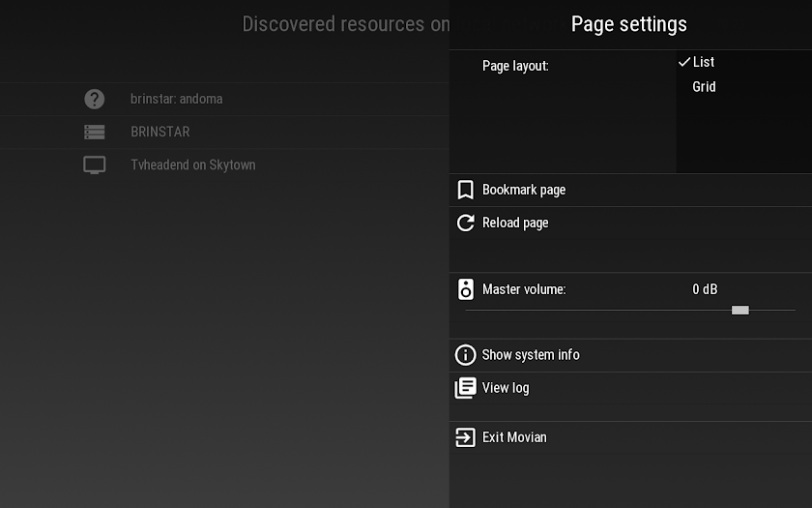Screen dimensions: 812x508
Task: Click the checkmark next to List
Action: [684, 62]
